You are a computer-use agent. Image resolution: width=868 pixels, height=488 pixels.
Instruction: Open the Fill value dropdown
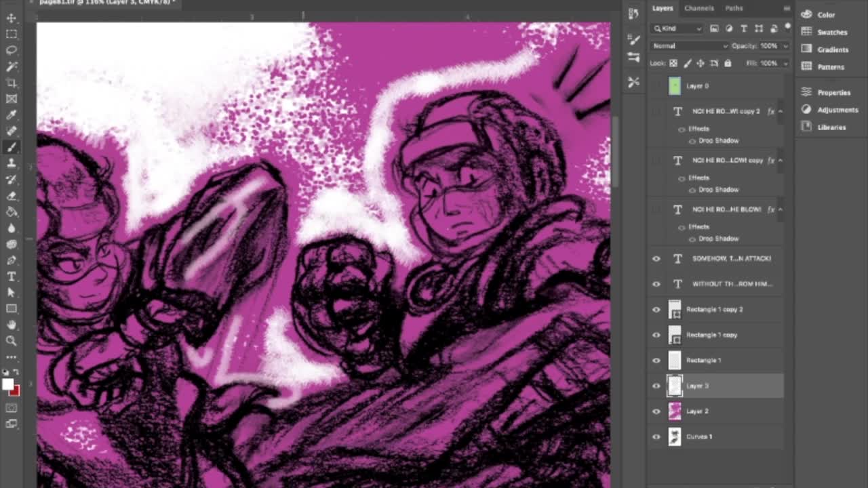(786, 63)
